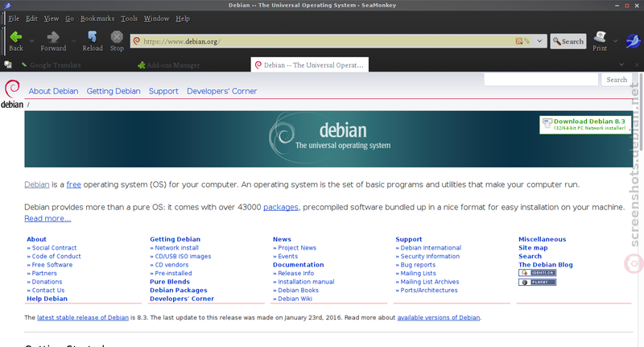644x347 pixels.
Task: Click the new tab icon left of the tabs
Action: (8, 65)
